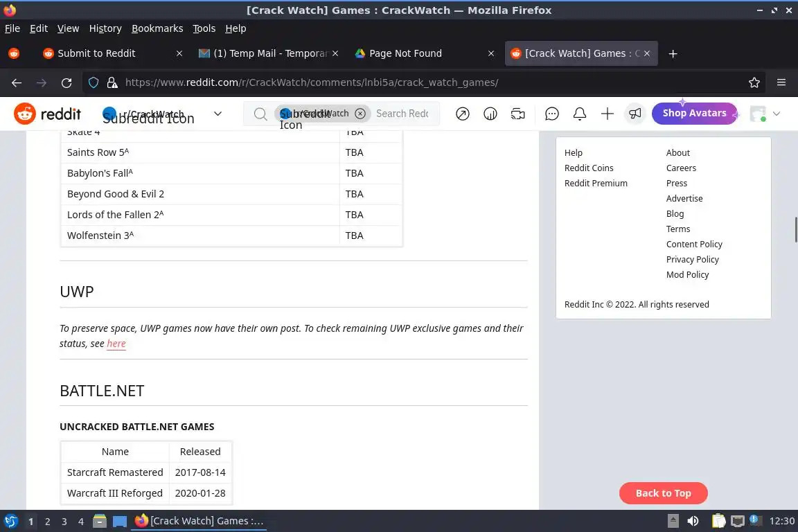Open the Reddit Premium sidebar link
The width and height of the screenshot is (798, 532).
click(596, 184)
